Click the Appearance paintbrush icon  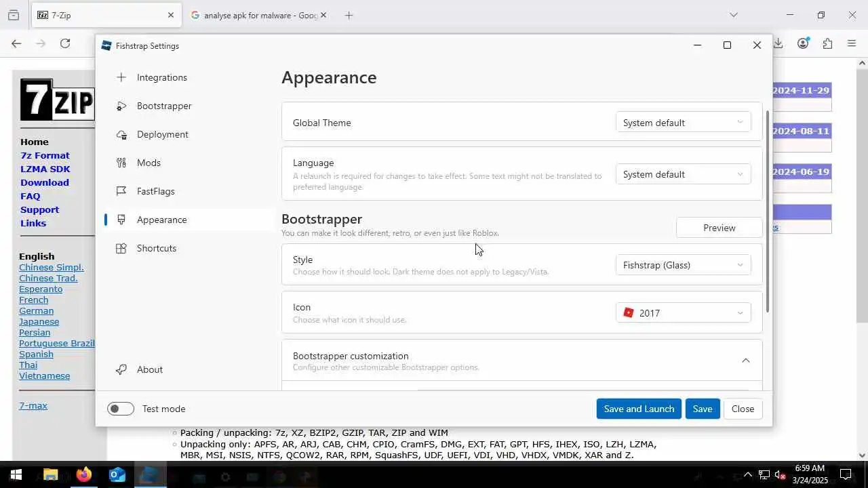tap(121, 220)
